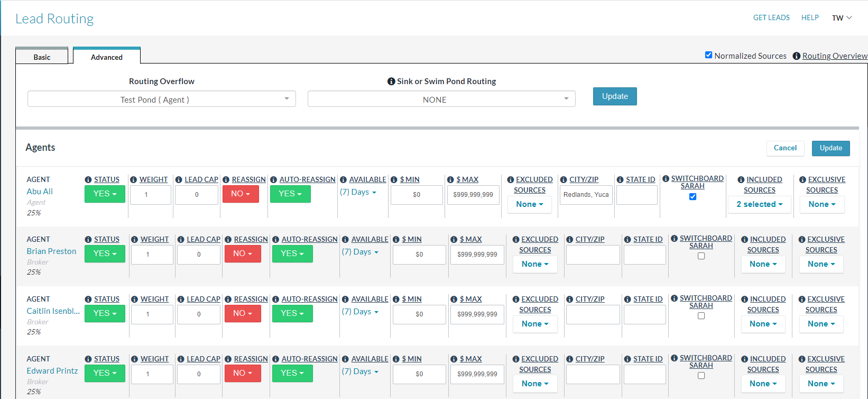Enable Switchboard Sarah for Brian Preston
This screenshot has width=868, height=399.
(701, 256)
